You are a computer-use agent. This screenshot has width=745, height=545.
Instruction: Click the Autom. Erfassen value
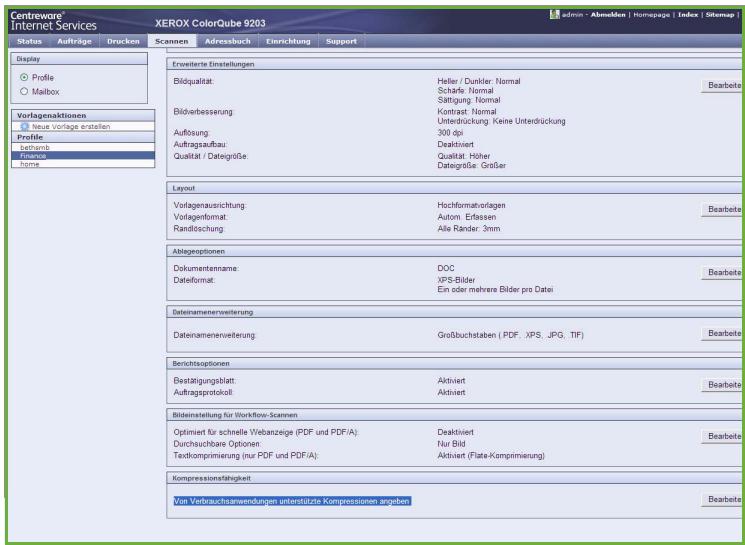tap(467, 217)
